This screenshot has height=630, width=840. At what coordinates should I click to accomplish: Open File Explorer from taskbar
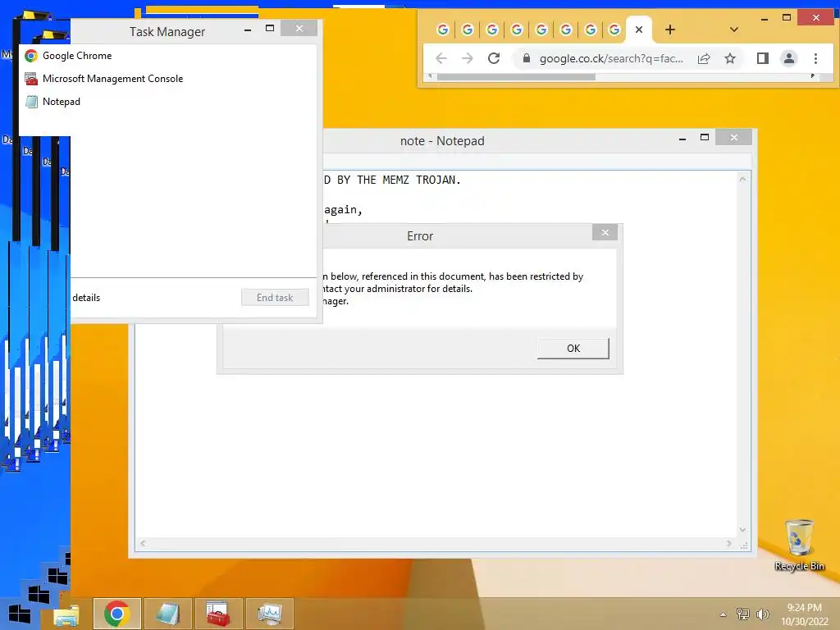click(x=66, y=615)
